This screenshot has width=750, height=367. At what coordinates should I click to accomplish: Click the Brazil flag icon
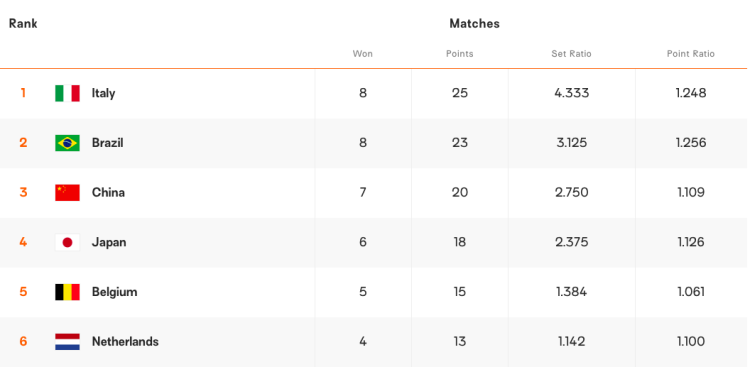tap(67, 143)
